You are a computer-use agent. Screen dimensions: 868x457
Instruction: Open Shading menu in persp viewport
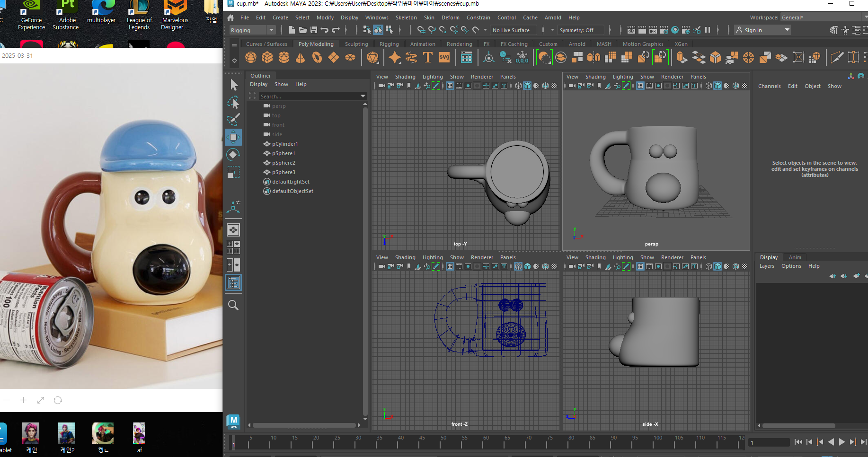coord(595,77)
